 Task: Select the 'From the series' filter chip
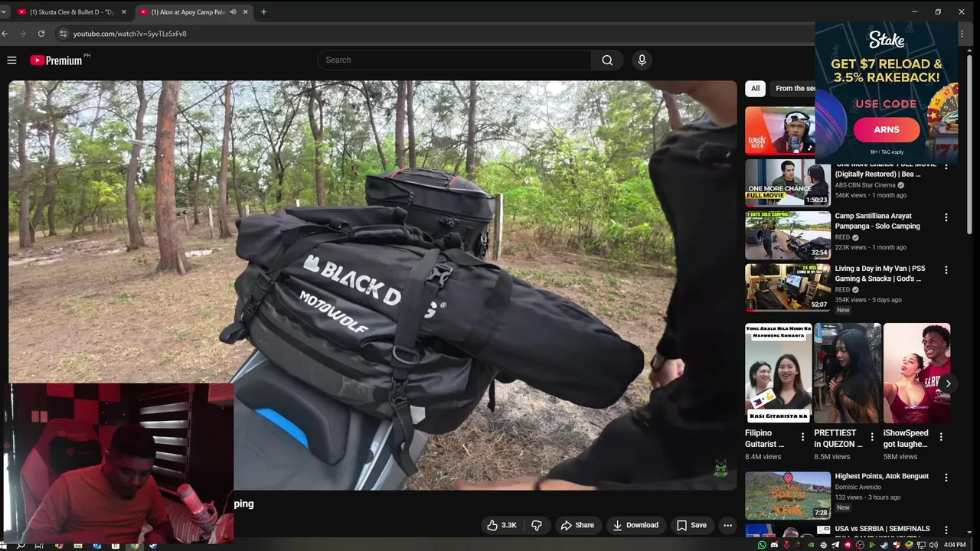[795, 88]
